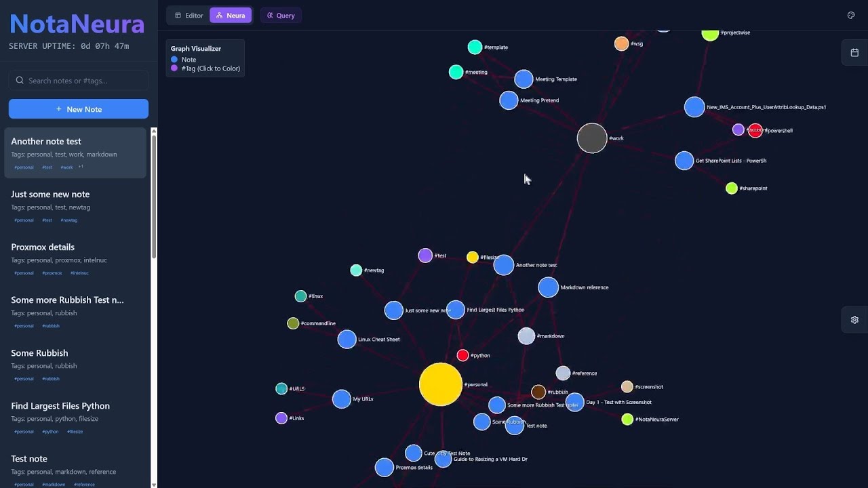Select the #NotaNeuraServer tag node
868x488 pixels.
click(627, 420)
